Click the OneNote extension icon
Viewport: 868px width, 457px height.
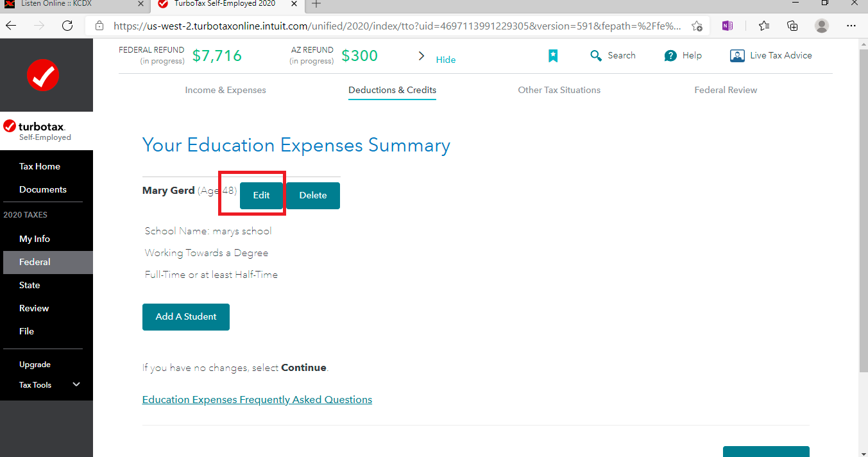(x=727, y=26)
